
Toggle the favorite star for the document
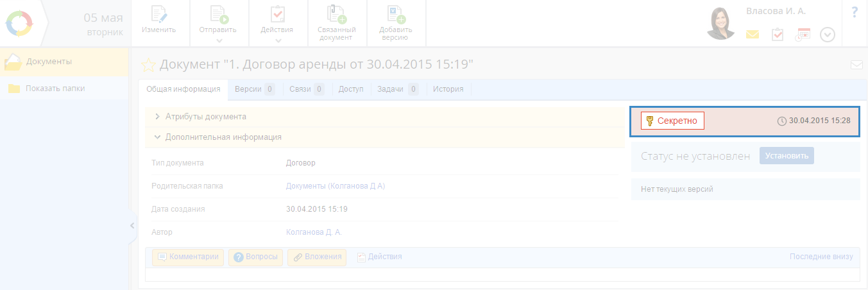point(148,65)
